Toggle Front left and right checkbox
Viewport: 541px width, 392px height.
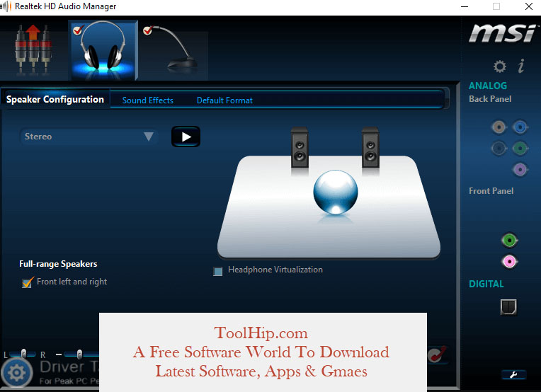(27, 283)
